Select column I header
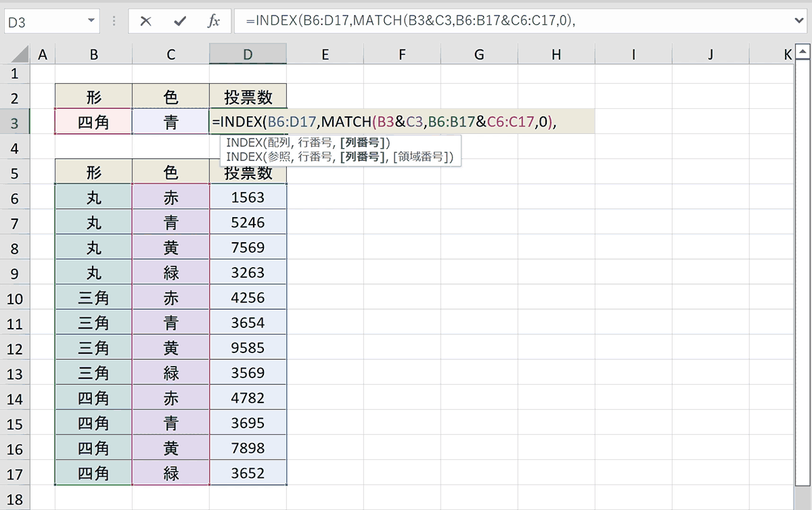The height and width of the screenshot is (510, 812). (x=633, y=54)
